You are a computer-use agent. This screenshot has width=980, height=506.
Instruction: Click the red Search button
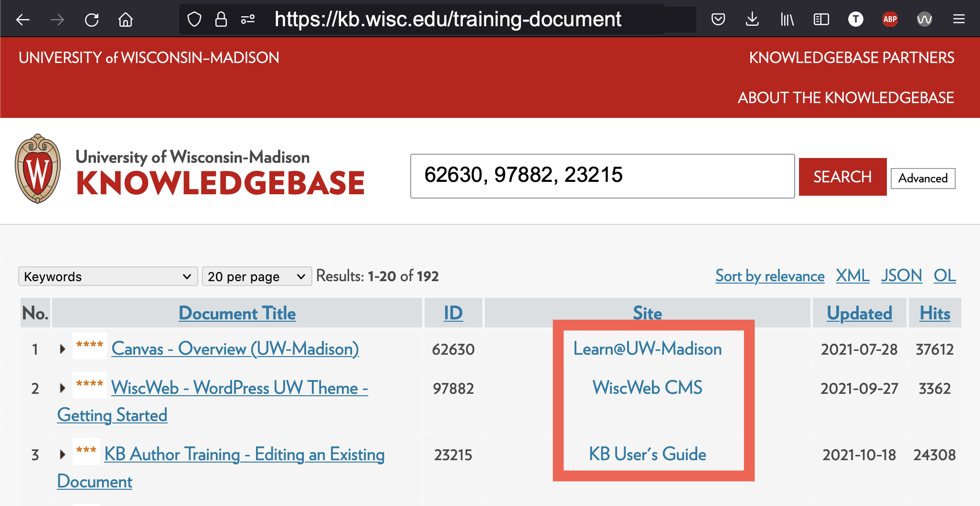point(842,177)
